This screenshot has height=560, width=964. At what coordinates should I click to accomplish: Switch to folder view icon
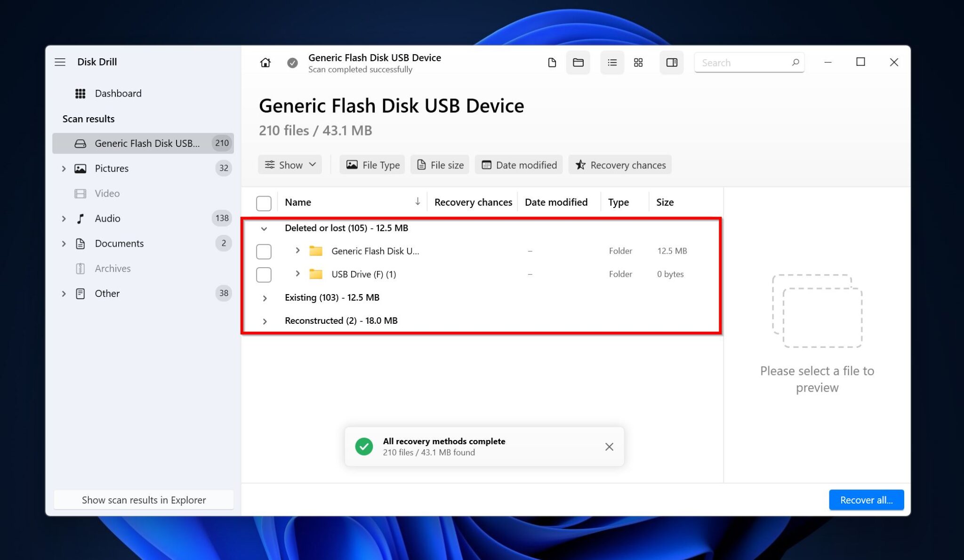pos(578,63)
